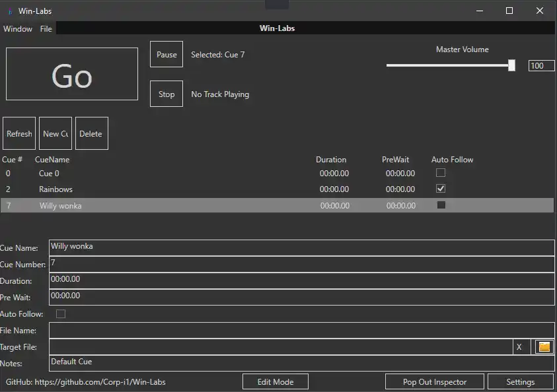Viewport: 557px width, 392px height.
Task: Stop the playing track
Action: click(x=167, y=94)
